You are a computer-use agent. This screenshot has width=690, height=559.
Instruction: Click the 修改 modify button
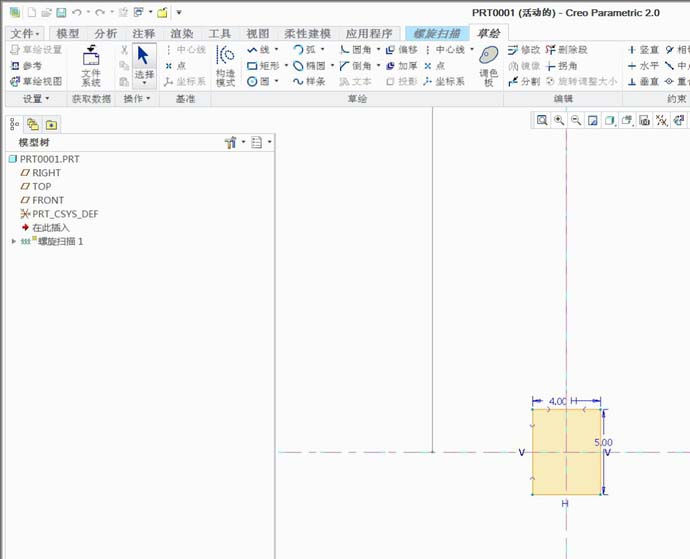click(524, 50)
